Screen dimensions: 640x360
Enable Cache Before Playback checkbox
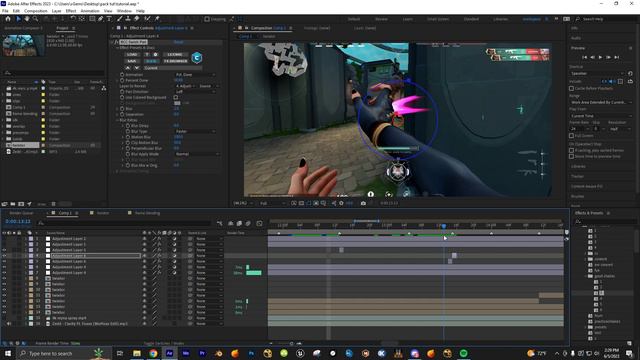click(571, 88)
